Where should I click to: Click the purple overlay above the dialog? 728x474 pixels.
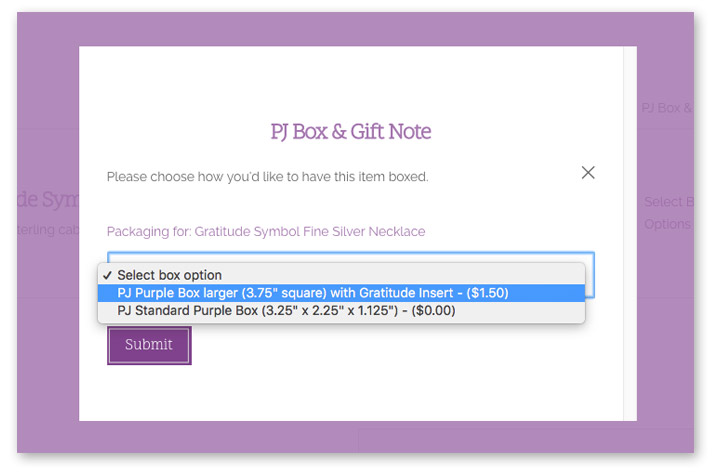coord(355,29)
